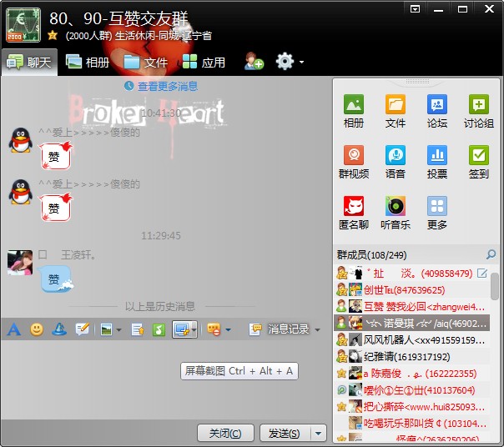
Task: Select member 互赞 赞我必回
Action: (412, 307)
